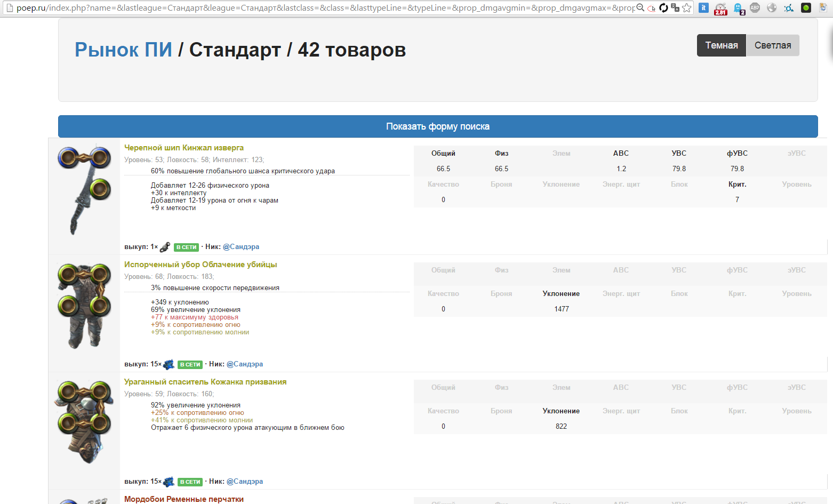Click the Общий header in the dagger stats
The width and height of the screenshot is (833, 504).
click(443, 154)
